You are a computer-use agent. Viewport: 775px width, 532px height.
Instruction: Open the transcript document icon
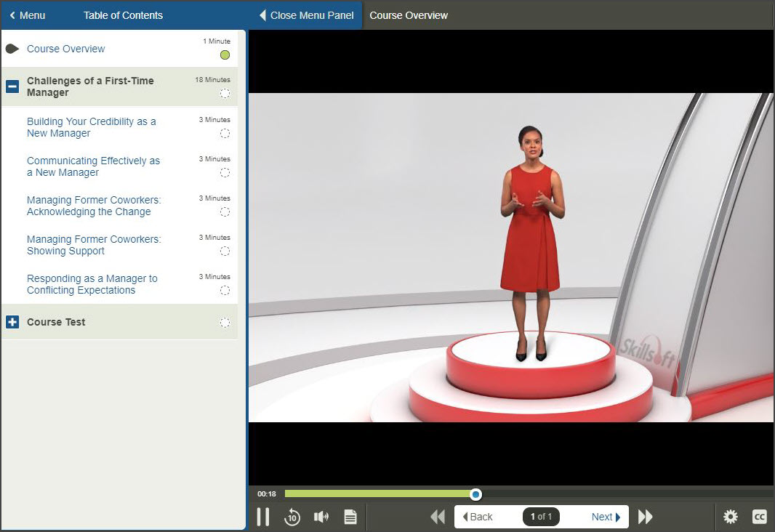(x=350, y=517)
